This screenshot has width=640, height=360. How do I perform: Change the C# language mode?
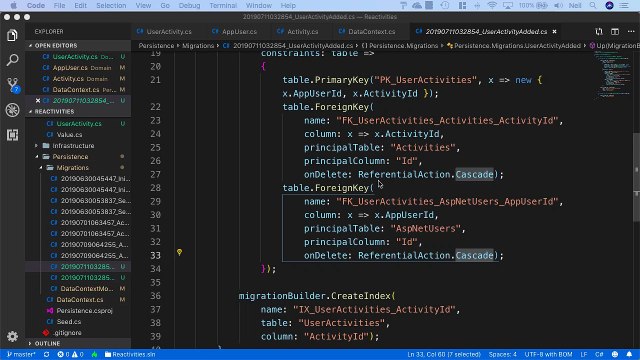click(599, 354)
